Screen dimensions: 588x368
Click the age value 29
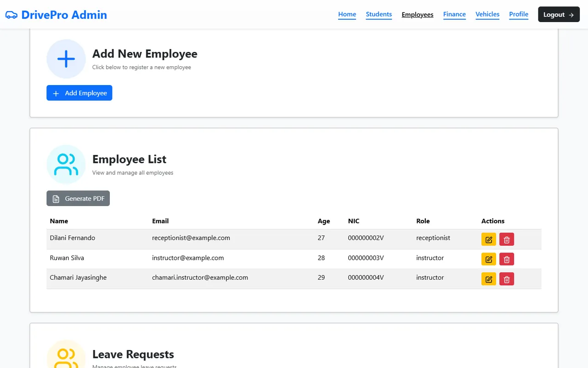pos(321,278)
